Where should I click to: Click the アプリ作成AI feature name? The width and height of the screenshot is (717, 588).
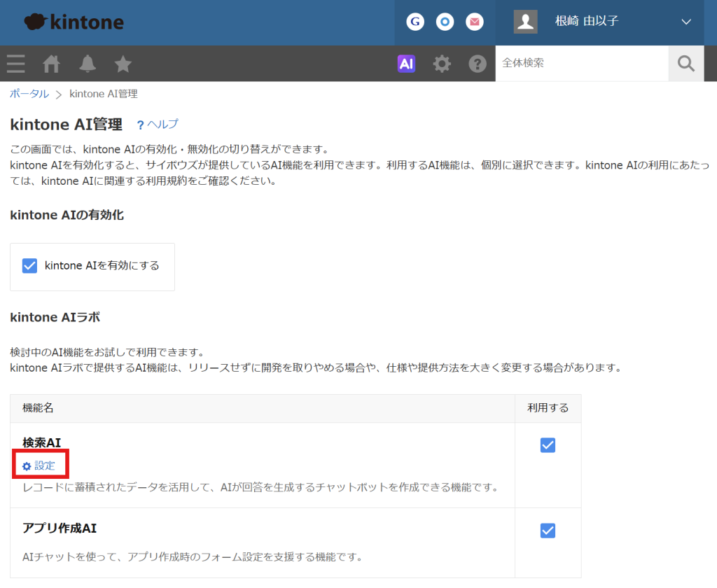(60, 528)
